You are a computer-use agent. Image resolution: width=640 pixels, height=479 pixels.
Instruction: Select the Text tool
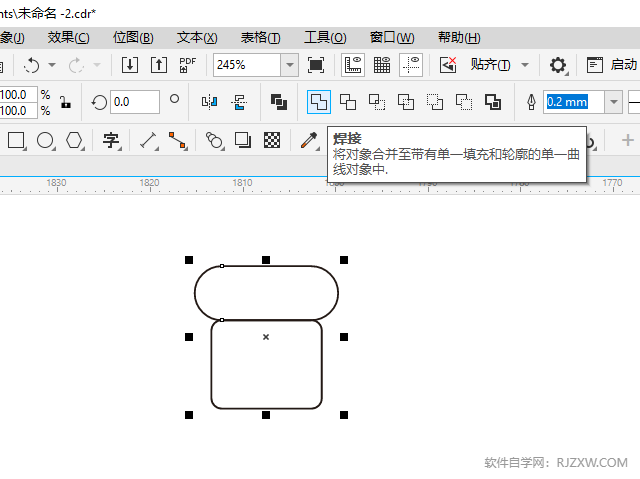(x=111, y=140)
